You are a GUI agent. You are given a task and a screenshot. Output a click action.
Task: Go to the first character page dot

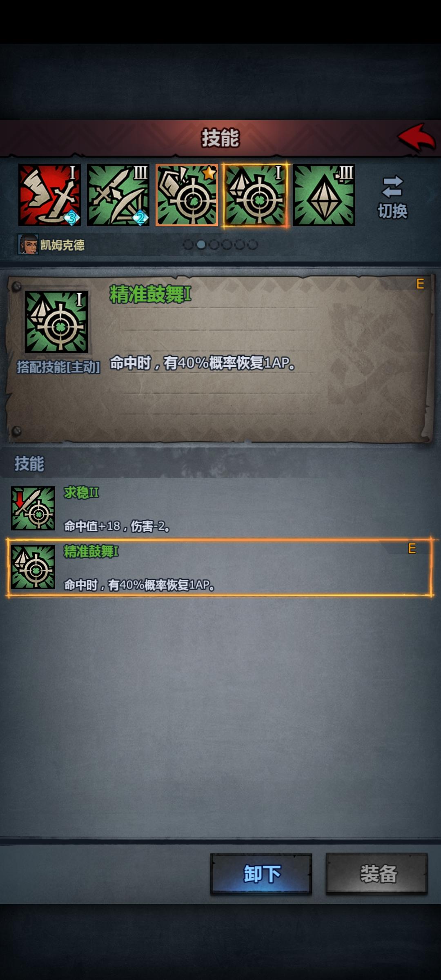click(188, 245)
